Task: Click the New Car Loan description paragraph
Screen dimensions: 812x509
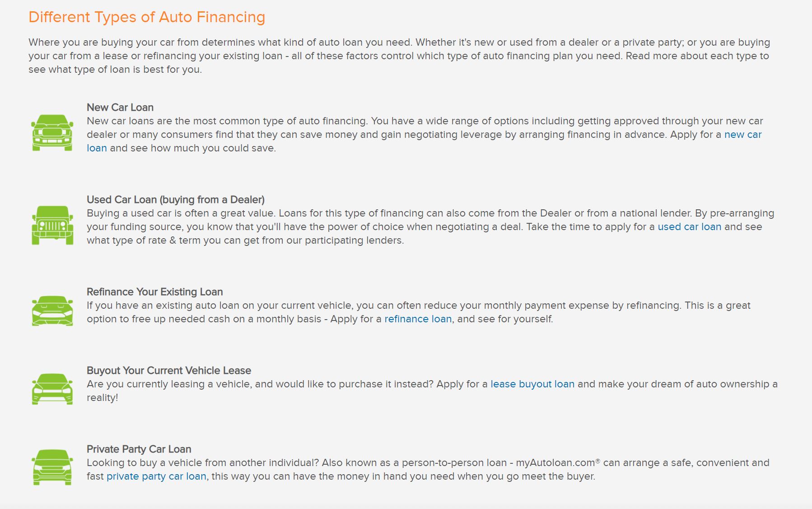Action: pos(425,135)
